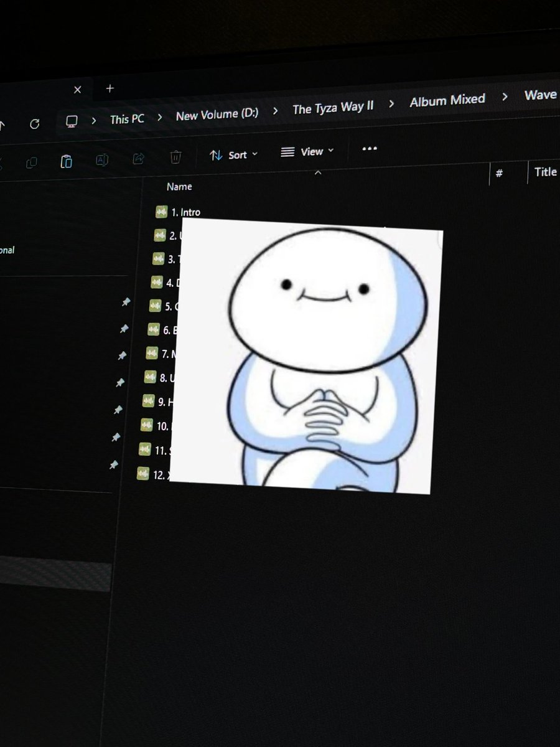
Task: Click audio file icon for track 9
Action: (148, 401)
